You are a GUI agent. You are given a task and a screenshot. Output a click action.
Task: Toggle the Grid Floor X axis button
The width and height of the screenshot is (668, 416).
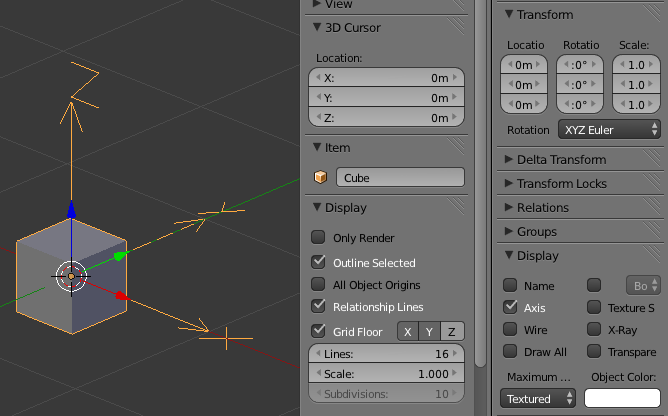pyautogui.click(x=408, y=332)
